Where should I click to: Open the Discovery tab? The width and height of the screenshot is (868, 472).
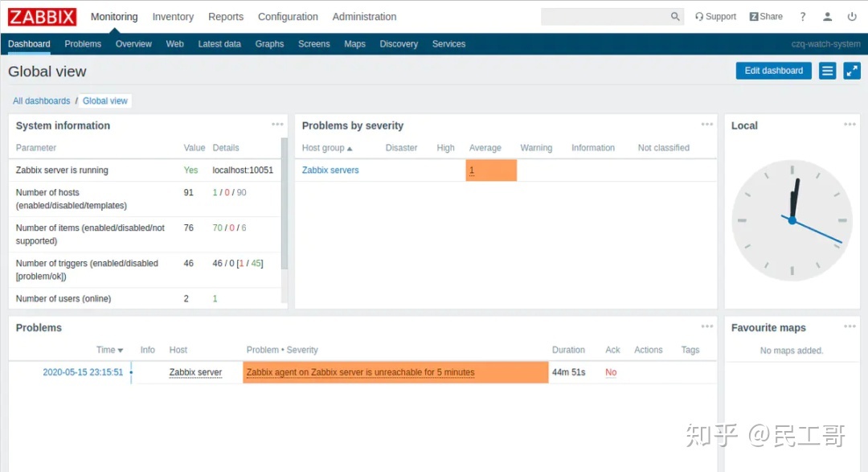[399, 43]
